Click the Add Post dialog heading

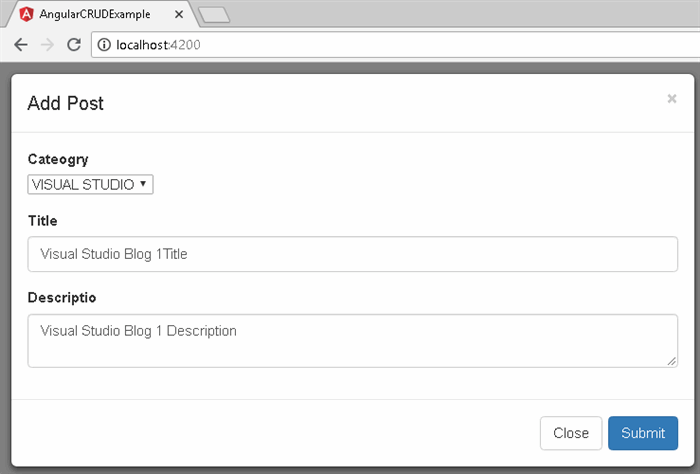66,103
